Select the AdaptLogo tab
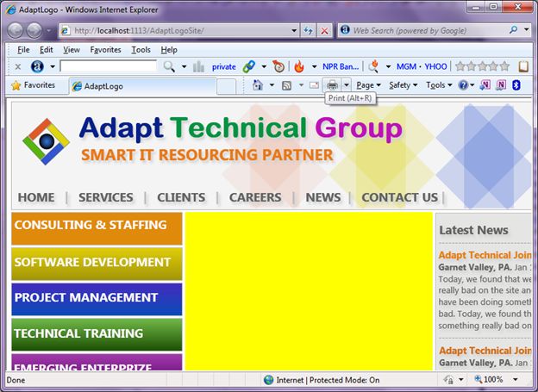The width and height of the screenshot is (538, 392). [x=143, y=86]
